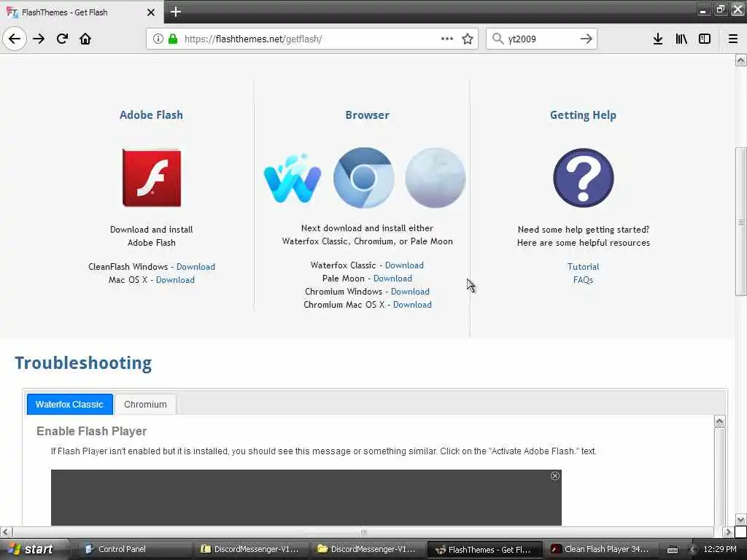Screen dimensions: 747x560
Task: Click the question mark help icon
Action: pos(583,178)
